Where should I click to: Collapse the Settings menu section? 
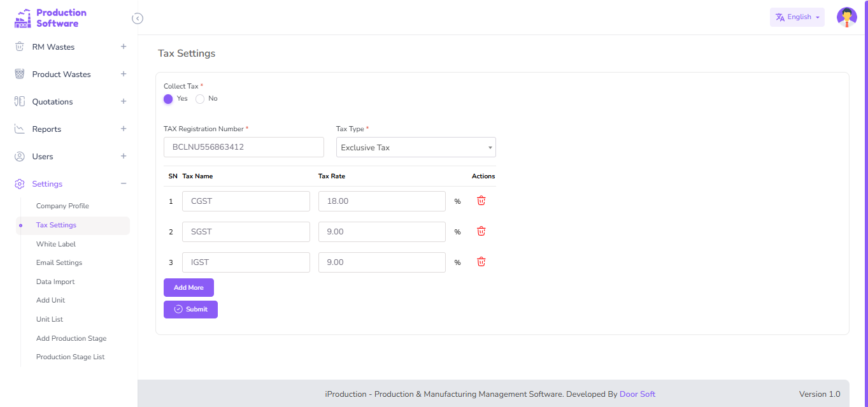tap(124, 183)
